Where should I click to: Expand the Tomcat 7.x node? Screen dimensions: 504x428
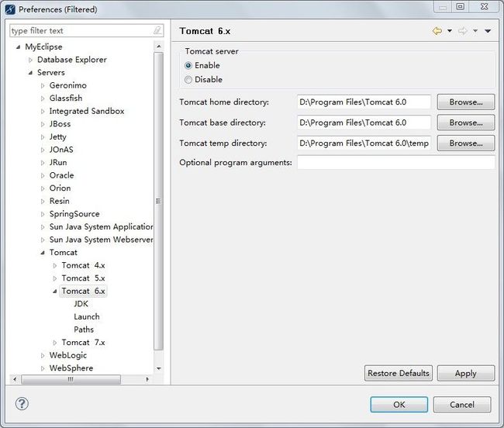[x=54, y=343]
